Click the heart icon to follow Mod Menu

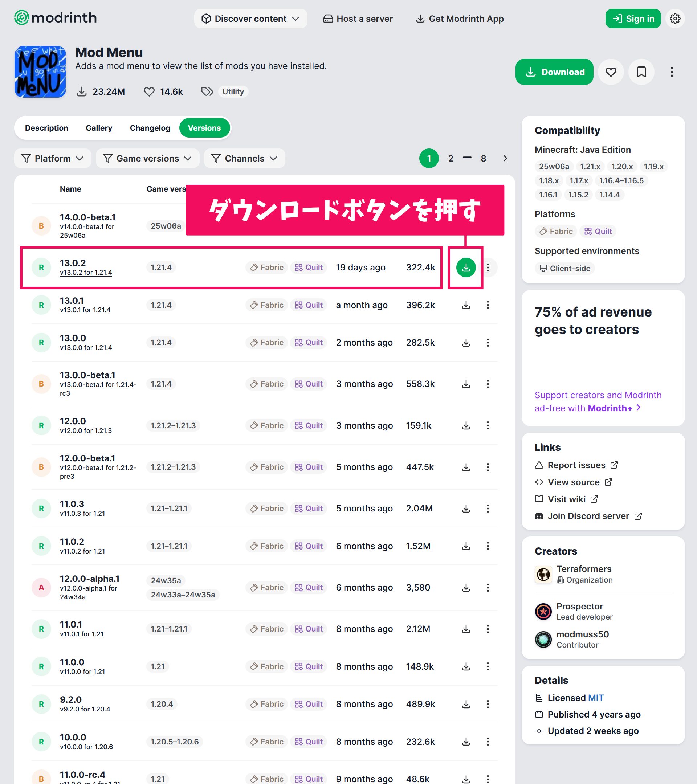pyautogui.click(x=611, y=72)
